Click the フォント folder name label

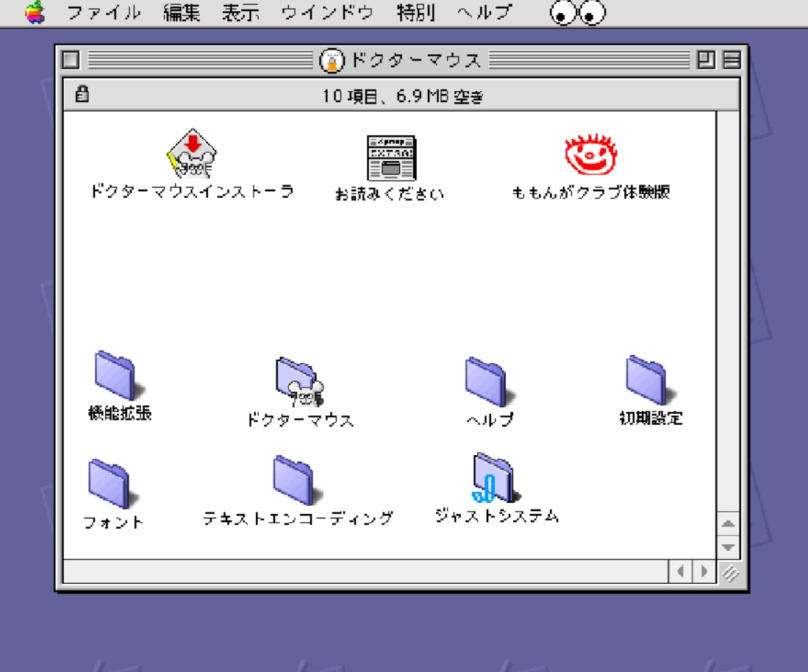click(x=112, y=522)
